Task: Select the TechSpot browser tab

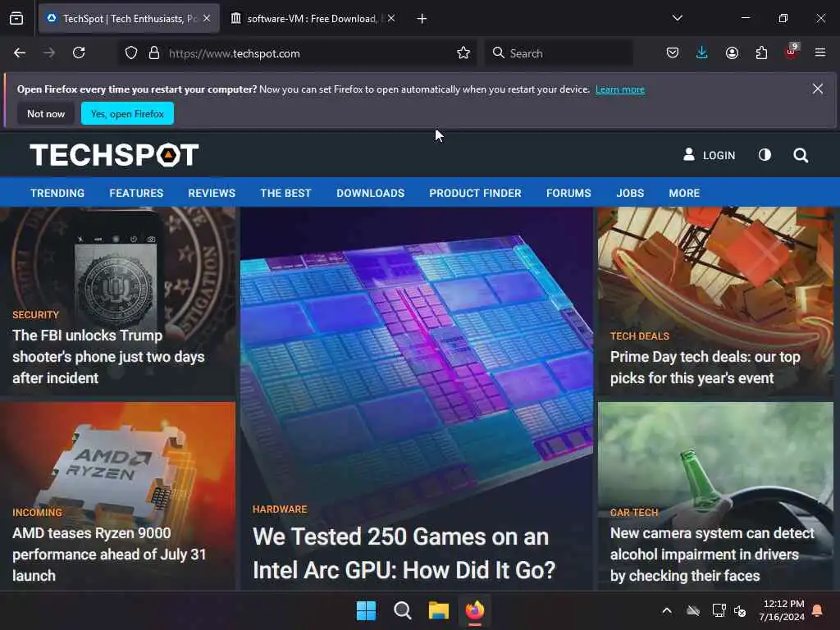Action: (129, 19)
